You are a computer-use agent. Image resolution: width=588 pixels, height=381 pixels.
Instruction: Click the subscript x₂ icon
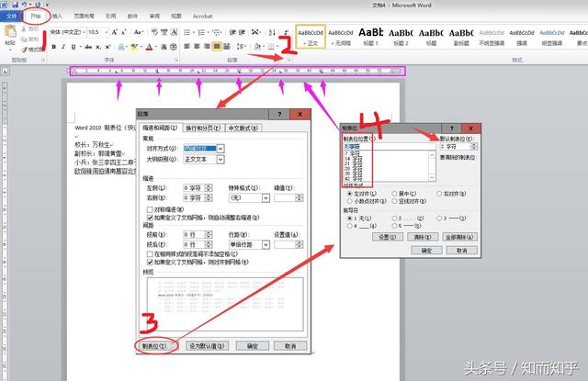(98, 47)
